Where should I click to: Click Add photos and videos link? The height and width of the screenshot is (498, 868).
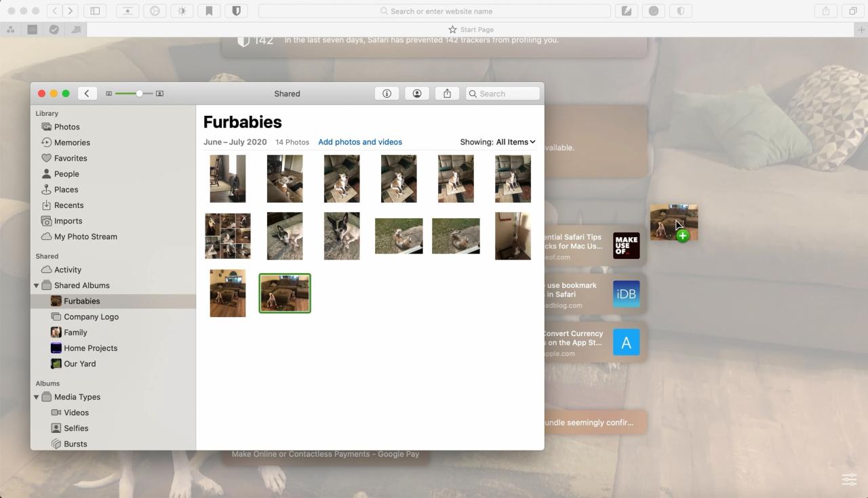(360, 142)
